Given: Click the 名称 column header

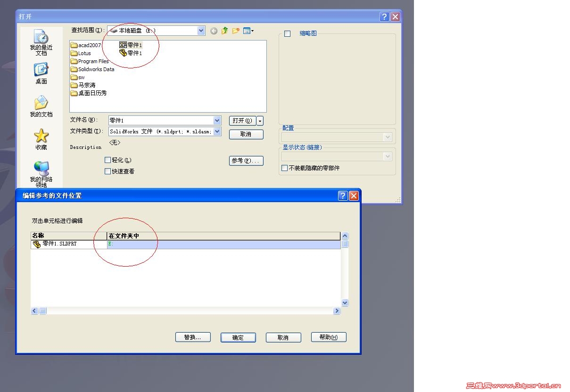Looking at the screenshot, I should pos(69,236).
